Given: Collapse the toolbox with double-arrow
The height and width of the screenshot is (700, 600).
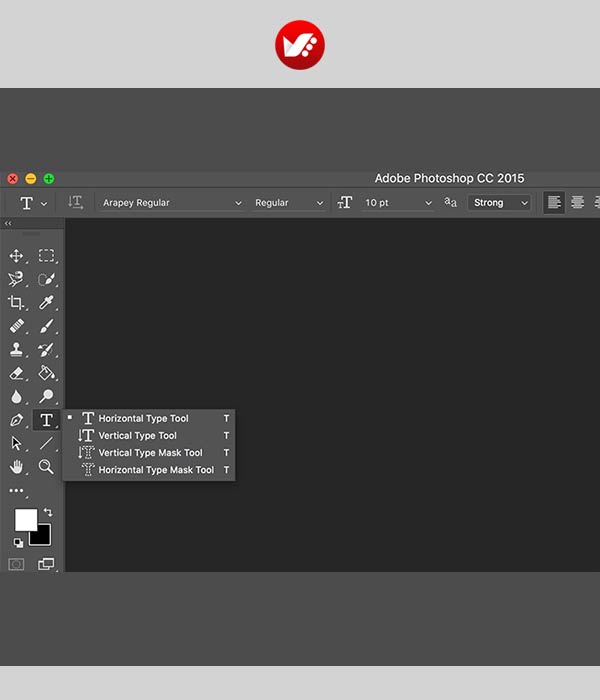Looking at the screenshot, I should 8,223.
